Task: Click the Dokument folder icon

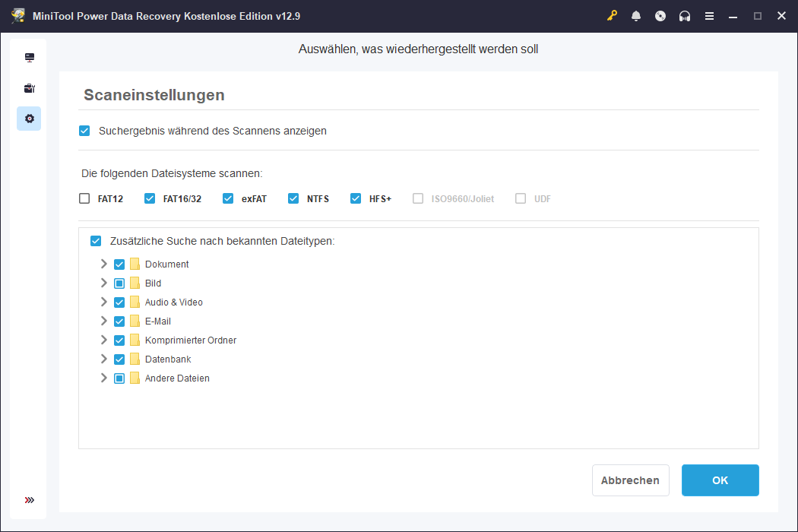Action: click(x=135, y=264)
